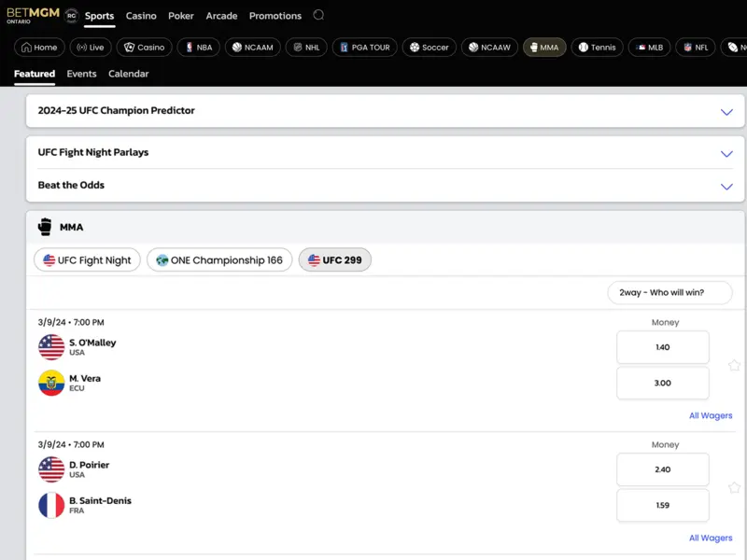Expand the Beat the Odds section

pyautogui.click(x=385, y=186)
